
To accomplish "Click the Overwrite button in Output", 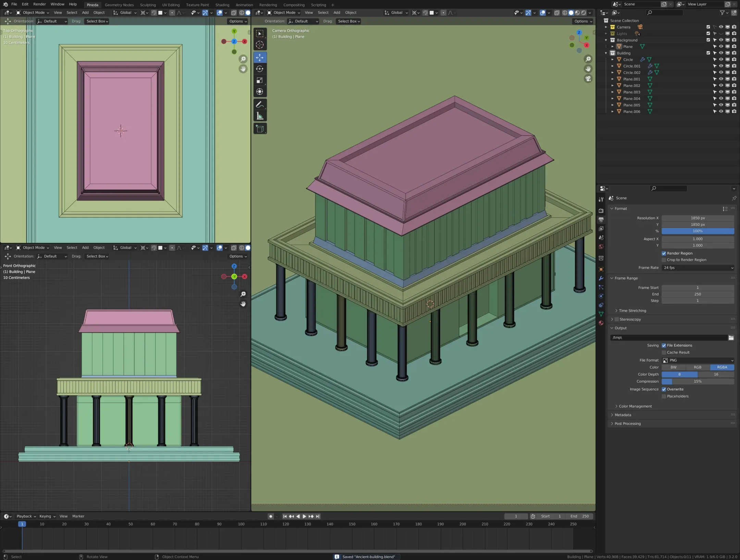I will (x=664, y=389).
